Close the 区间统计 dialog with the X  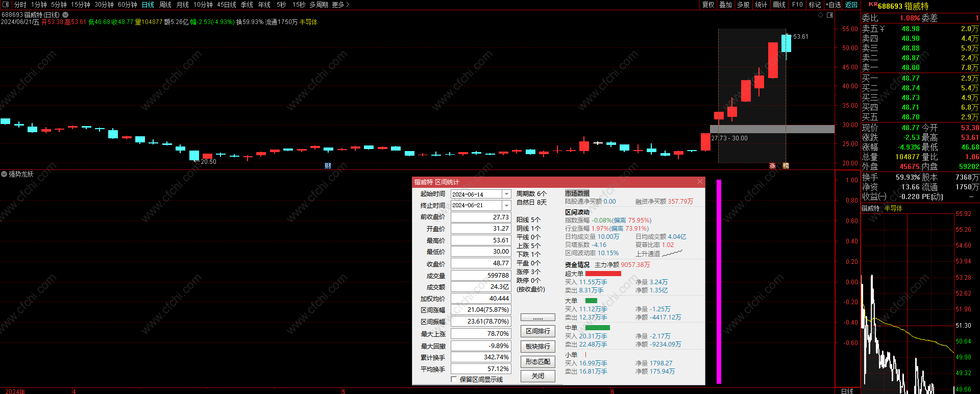(x=700, y=182)
